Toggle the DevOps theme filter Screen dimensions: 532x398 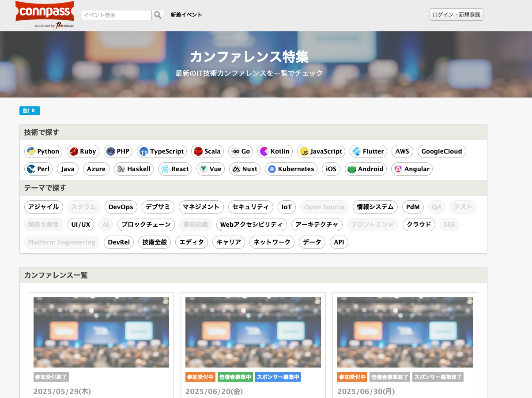pos(121,207)
